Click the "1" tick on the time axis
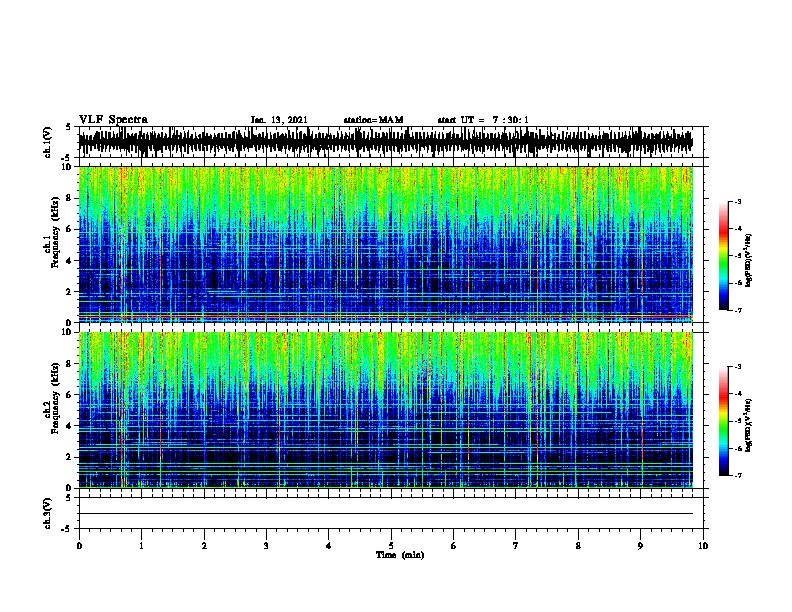Screen dimensions: 792x612 [x=141, y=546]
